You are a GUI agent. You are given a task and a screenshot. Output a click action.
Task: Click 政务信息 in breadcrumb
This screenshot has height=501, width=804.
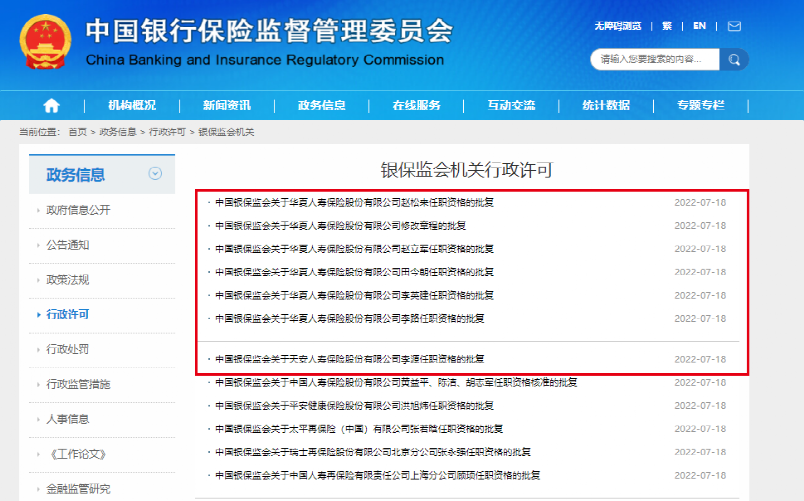pos(117,132)
